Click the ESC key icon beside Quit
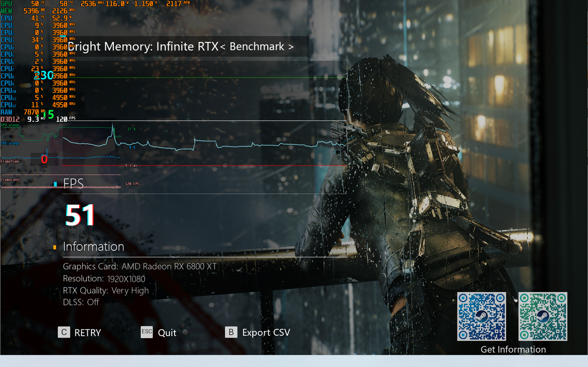Viewport: 588px width, 367px height. pos(147,332)
